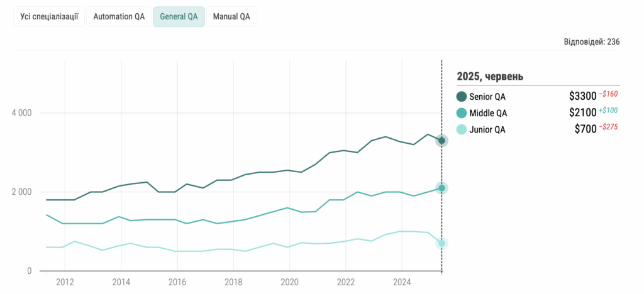This screenshot has width=644, height=294.
Task: Click the Junior QA legend color dot
Action: tap(462, 129)
